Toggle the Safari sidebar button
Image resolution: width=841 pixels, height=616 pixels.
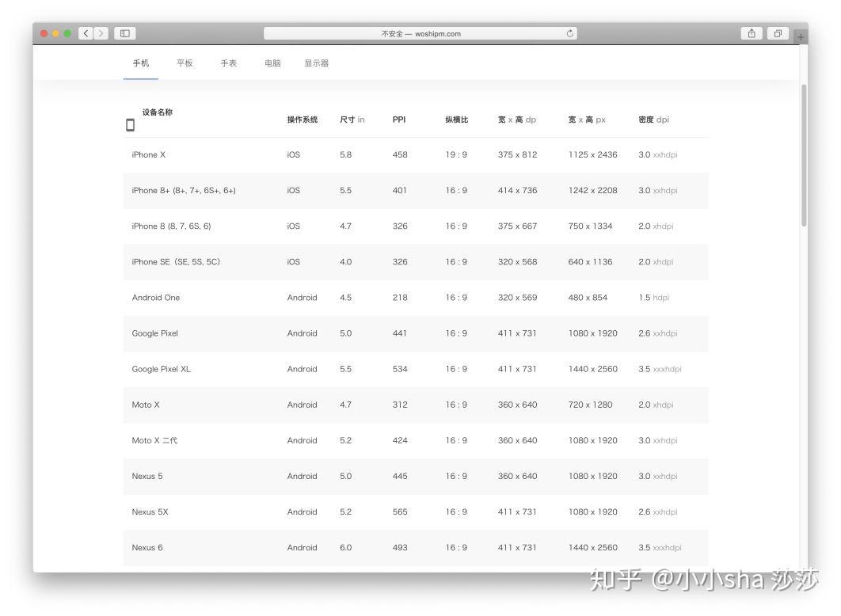(x=125, y=33)
